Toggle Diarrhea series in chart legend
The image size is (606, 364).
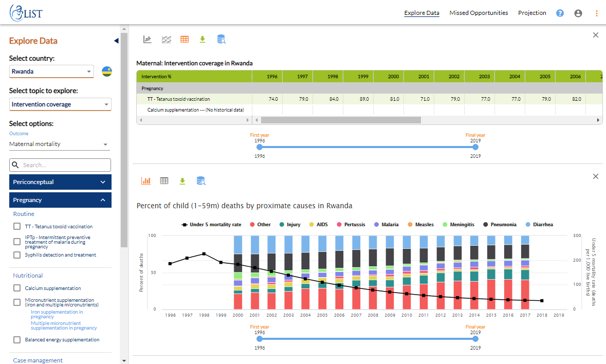(539, 225)
